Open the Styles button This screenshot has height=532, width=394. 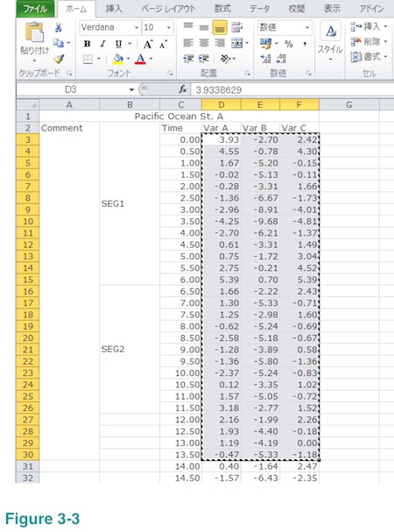tap(330, 42)
